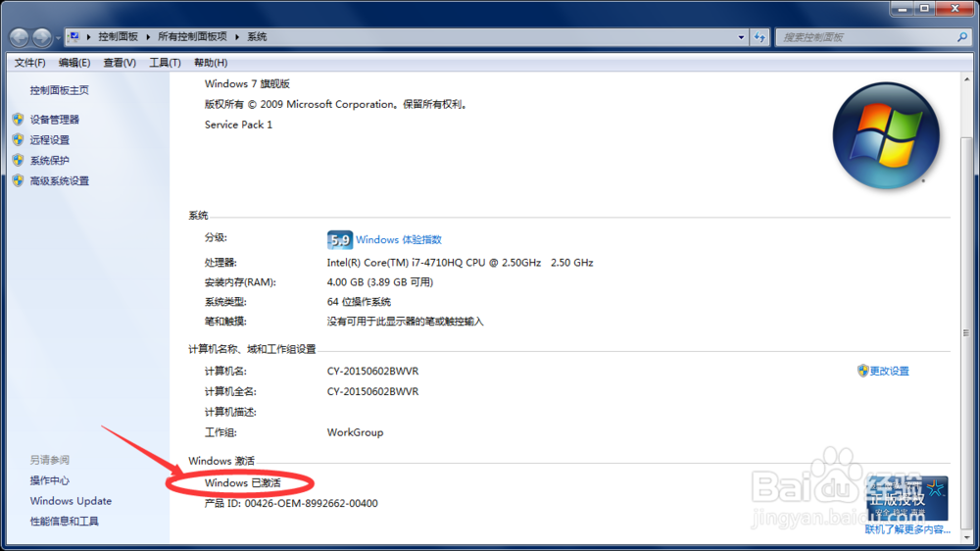Select 控制面板 breadcrumb in address bar

tap(119, 37)
